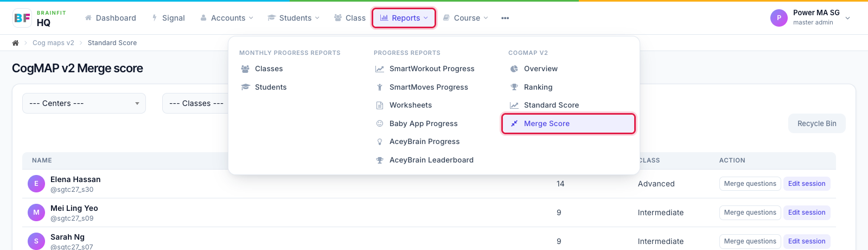Click the Recycle Bin button
The image size is (868, 250).
(816, 123)
